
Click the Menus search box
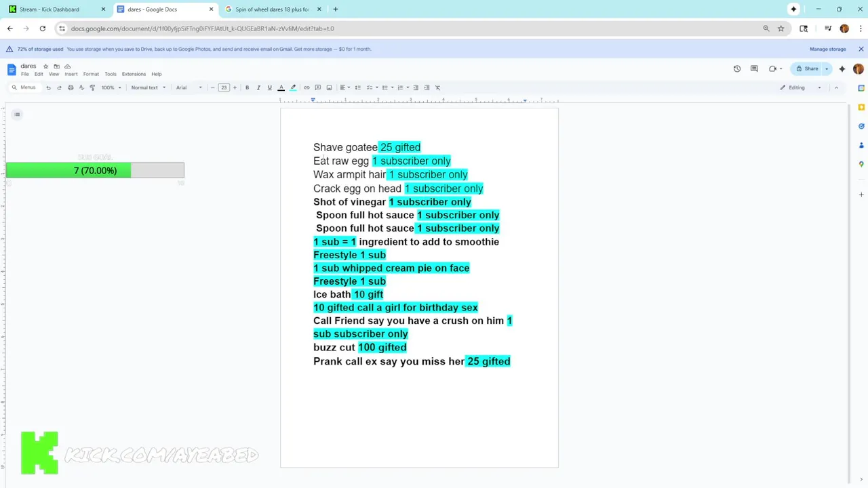coord(24,87)
